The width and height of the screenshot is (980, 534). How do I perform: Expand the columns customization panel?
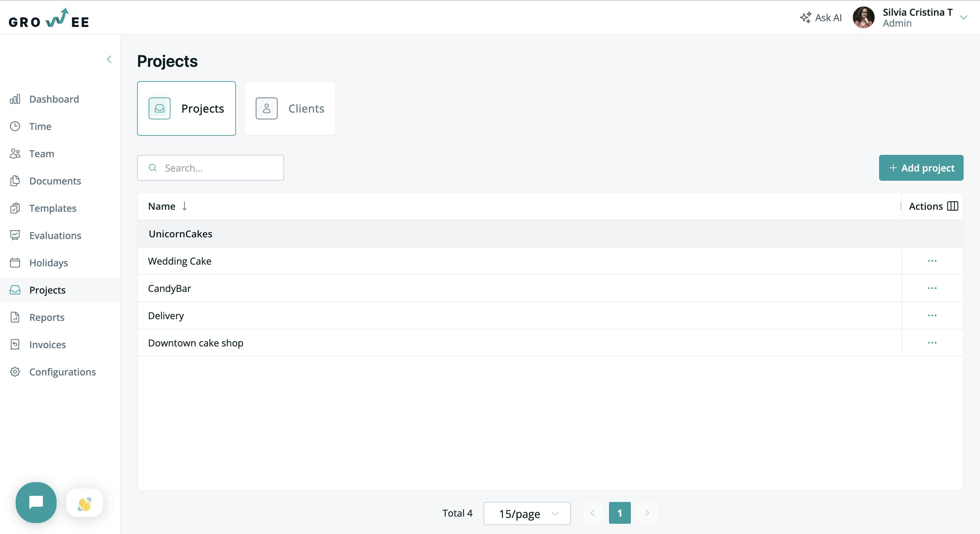click(952, 206)
